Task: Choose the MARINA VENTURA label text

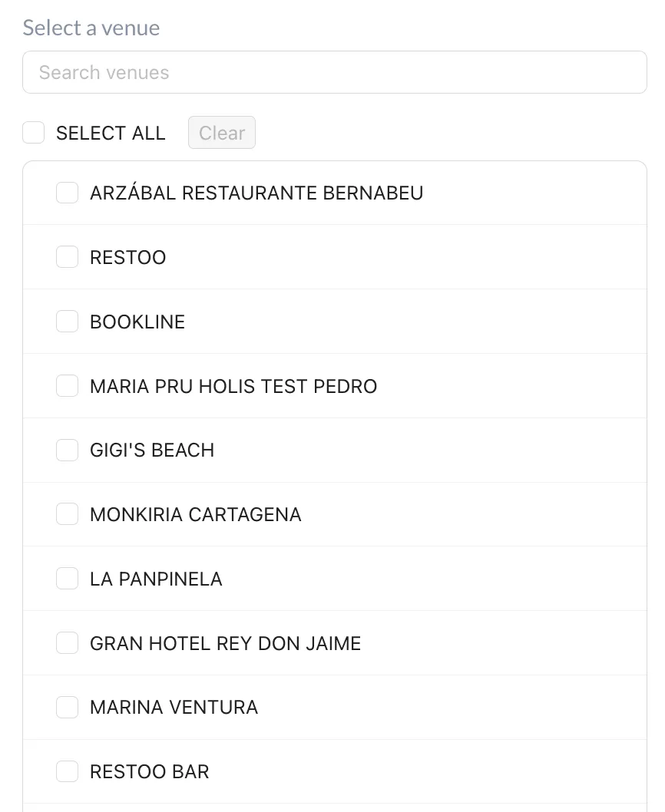Action: pos(174,707)
